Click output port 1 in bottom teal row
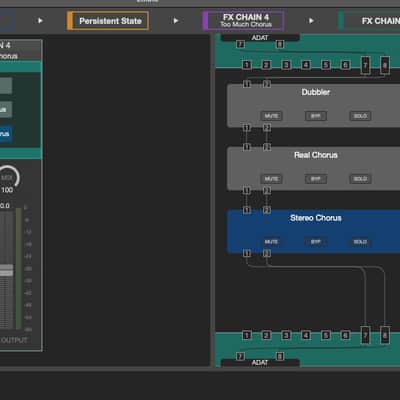 pos(247,335)
